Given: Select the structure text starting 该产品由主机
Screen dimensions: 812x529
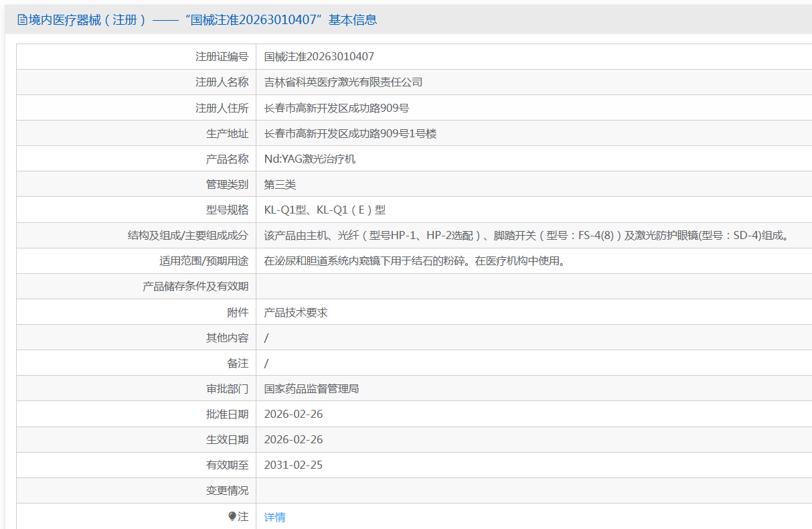Looking at the screenshot, I should [x=529, y=235].
